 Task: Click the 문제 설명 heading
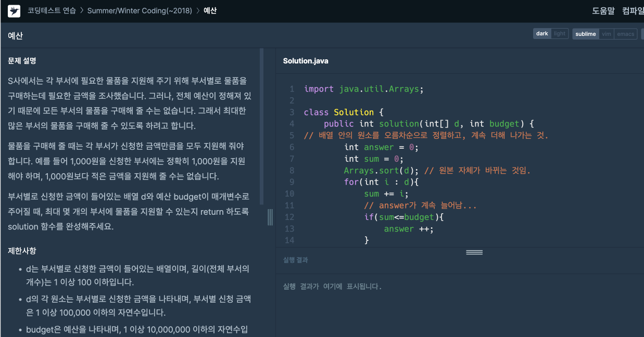[x=22, y=61]
